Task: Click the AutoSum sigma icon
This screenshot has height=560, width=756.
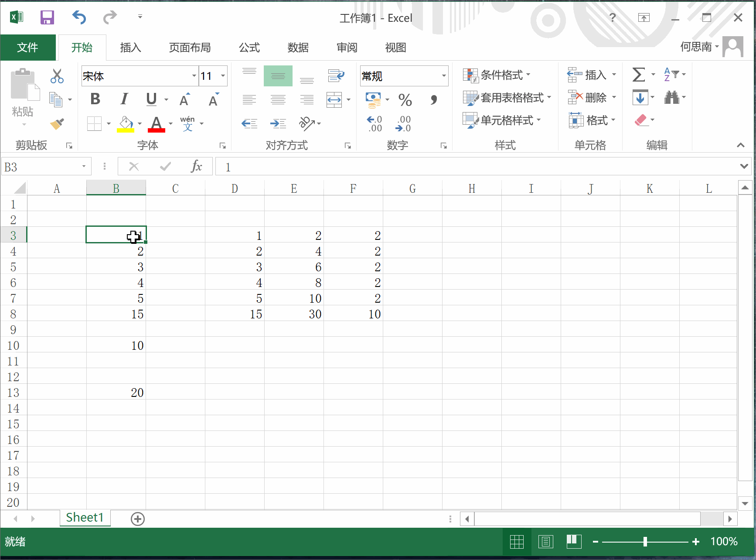Action: [x=639, y=75]
